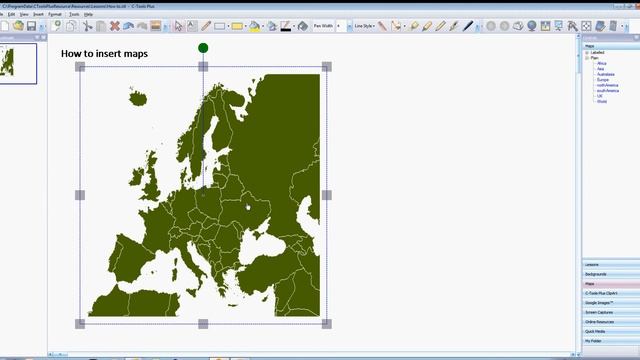This screenshot has width=640, height=360.
Task: Click the globe web icon
Action: coord(531,26)
